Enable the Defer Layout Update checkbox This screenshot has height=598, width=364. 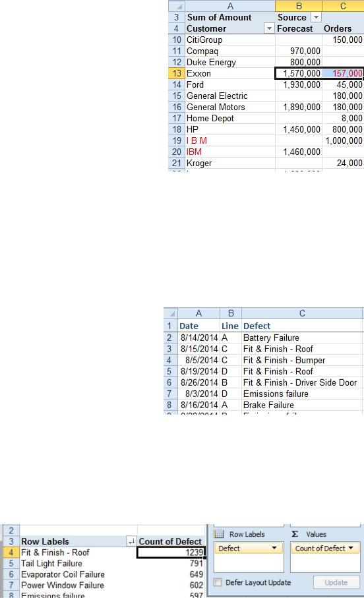pos(218,582)
